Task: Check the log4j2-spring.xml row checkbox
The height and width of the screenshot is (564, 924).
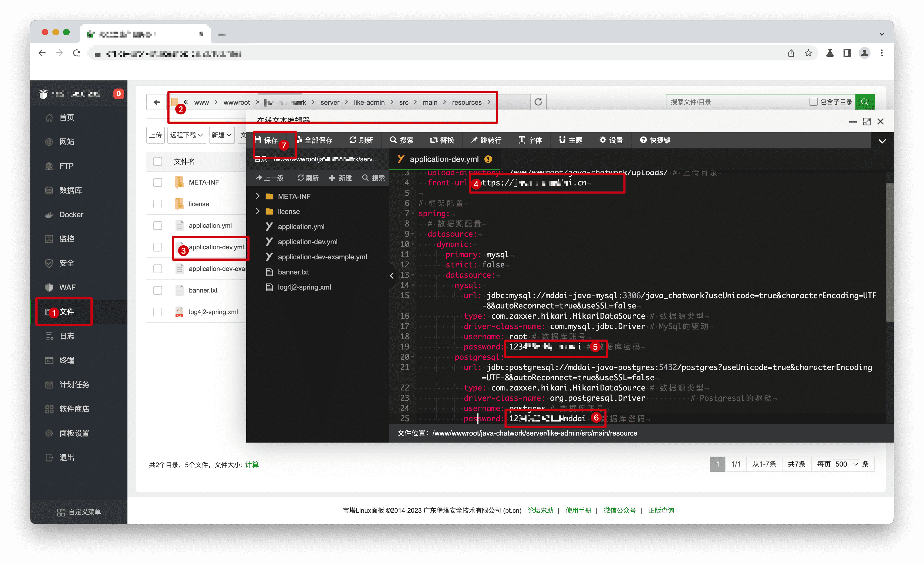Action: coord(157,312)
